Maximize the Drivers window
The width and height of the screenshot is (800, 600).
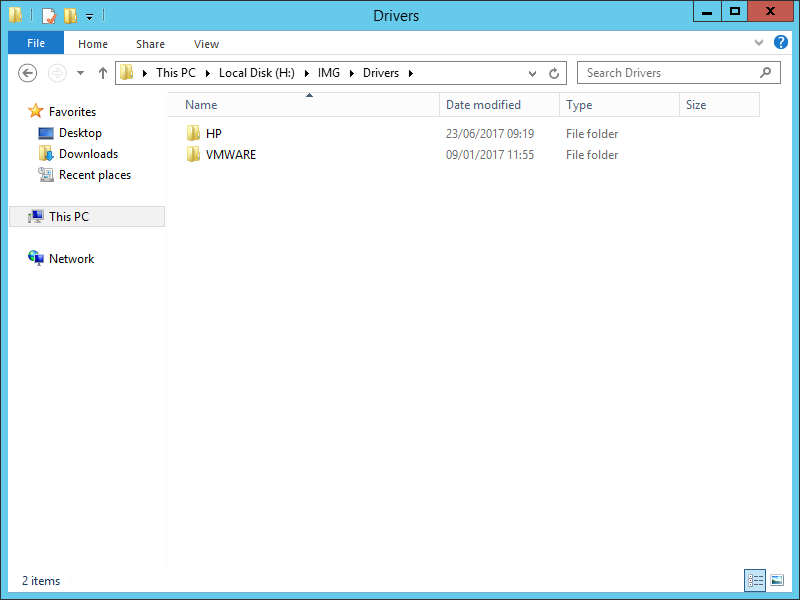tap(735, 11)
